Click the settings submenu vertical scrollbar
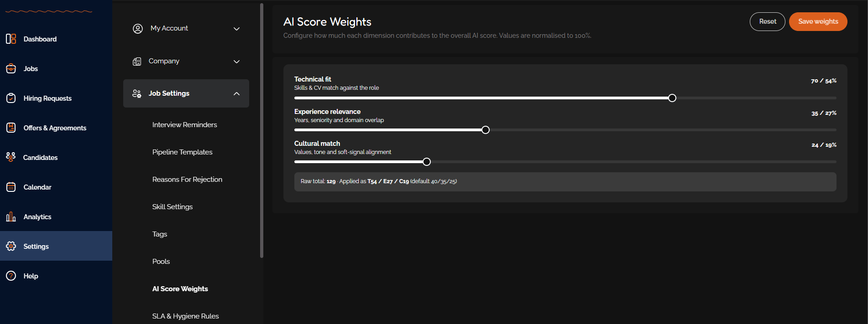This screenshot has height=324, width=868. tap(261, 130)
